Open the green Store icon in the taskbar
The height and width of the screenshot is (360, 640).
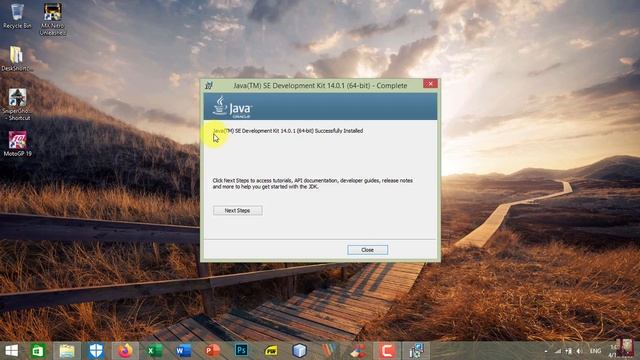38,351
